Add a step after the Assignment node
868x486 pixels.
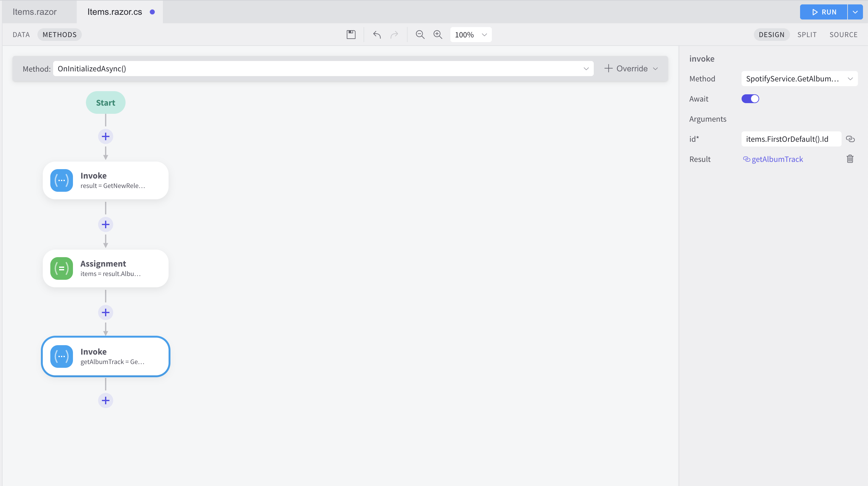coord(105,312)
